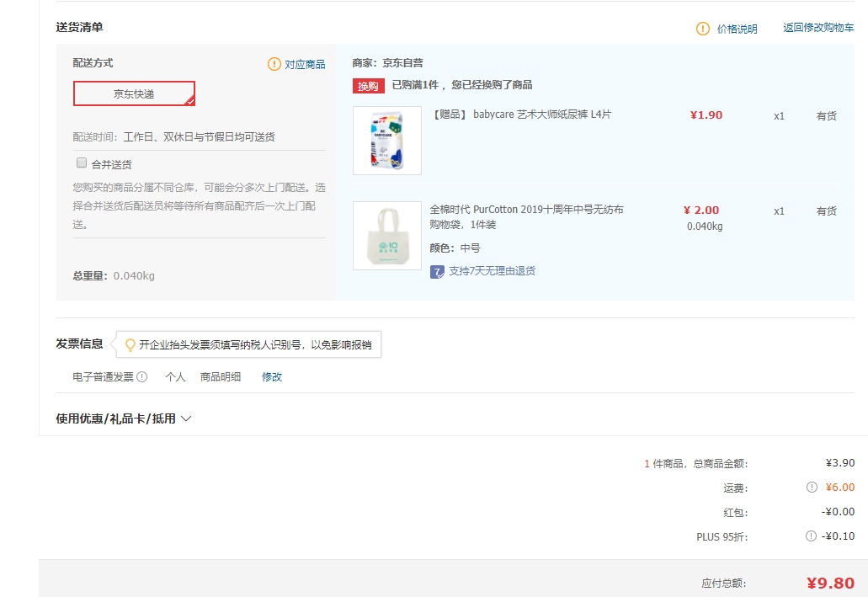Toggle the 合并送货 checkbox
The image size is (868, 597).
click(x=82, y=163)
